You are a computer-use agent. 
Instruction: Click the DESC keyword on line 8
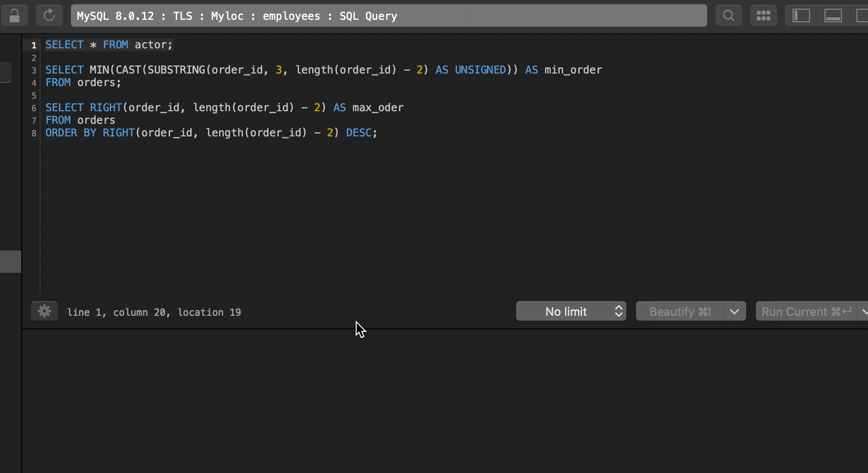[359, 133]
